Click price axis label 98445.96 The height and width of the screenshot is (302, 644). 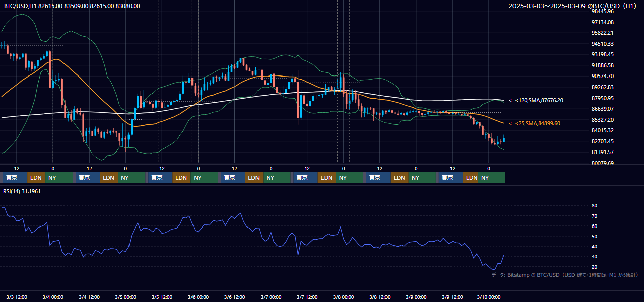click(602, 11)
